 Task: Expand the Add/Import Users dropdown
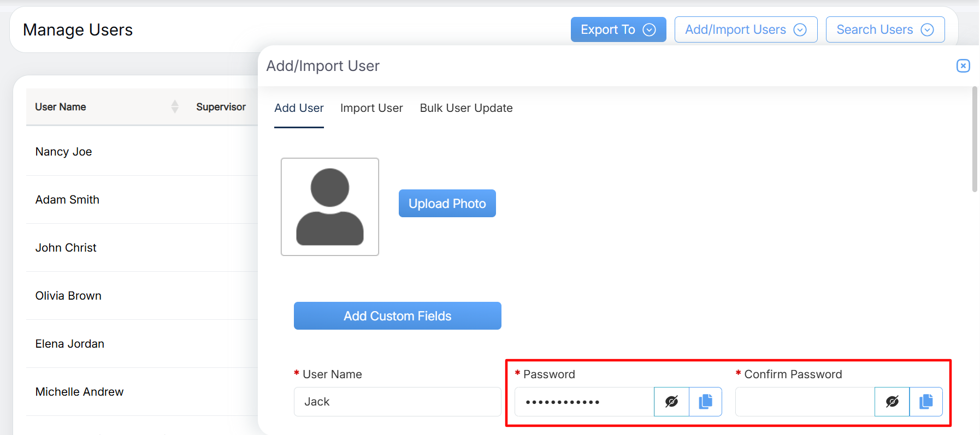click(x=746, y=29)
